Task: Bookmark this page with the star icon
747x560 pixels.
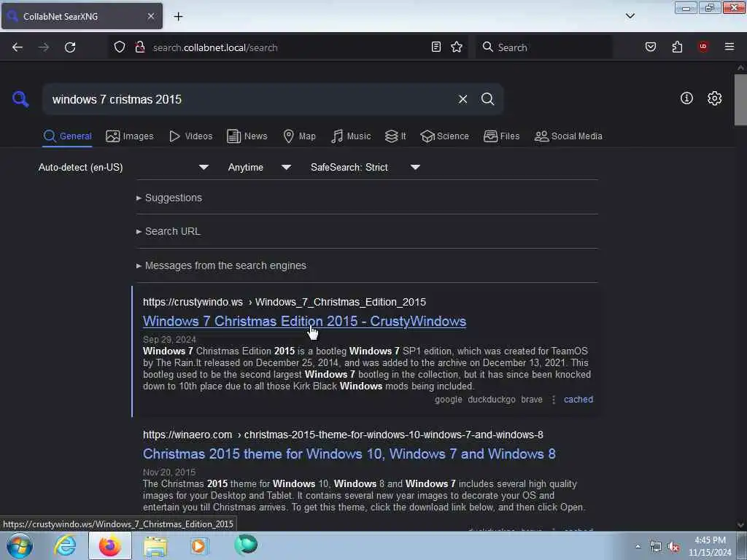Action: pos(457,47)
